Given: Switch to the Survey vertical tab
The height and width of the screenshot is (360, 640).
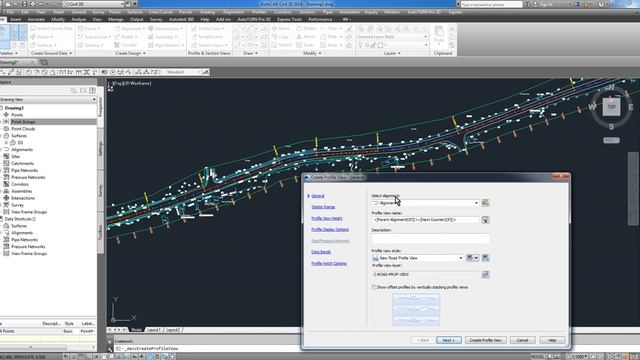Looking at the screenshot, I should coord(100,191).
